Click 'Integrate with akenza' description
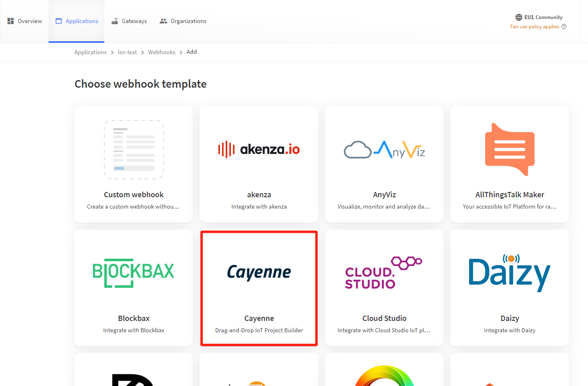The height and width of the screenshot is (386, 588). click(x=259, y=207)
